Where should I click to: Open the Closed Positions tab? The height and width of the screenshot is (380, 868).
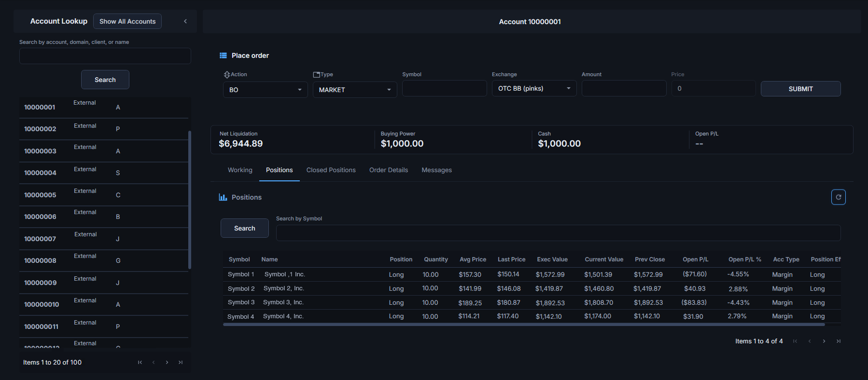(331, 170)
